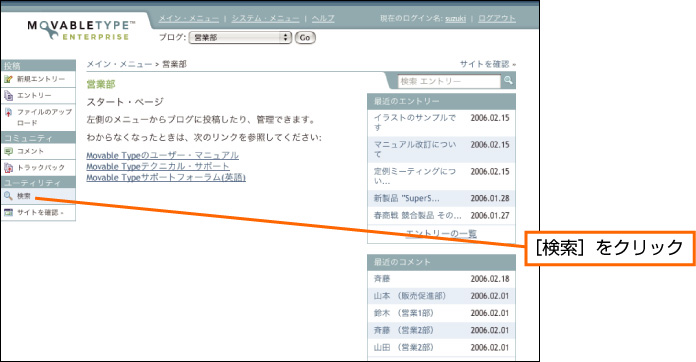Open recent entry イラストのサンプルです

tap(415, 122)
